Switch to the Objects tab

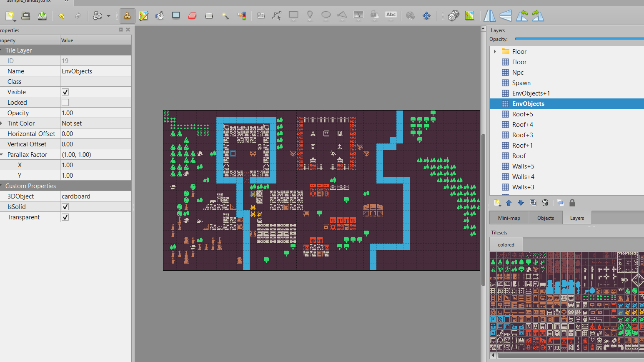coord(546,218)
